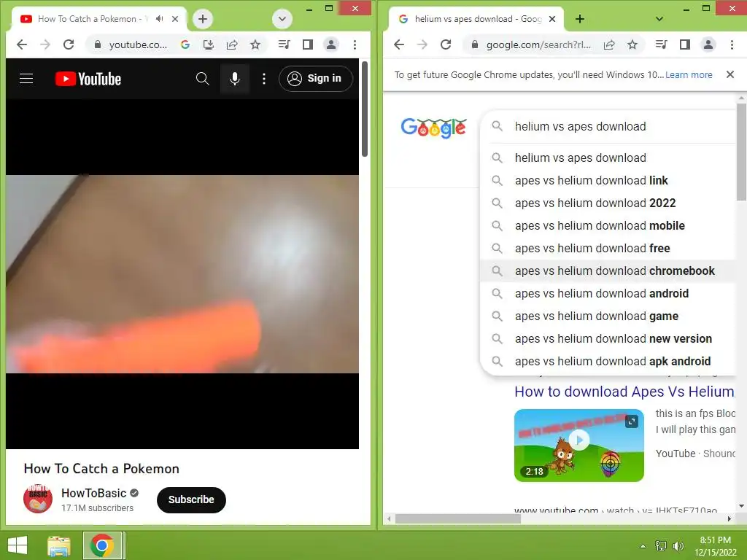
Task: Close the How To Catch a Pokemon tab
Action: (175, 18)
